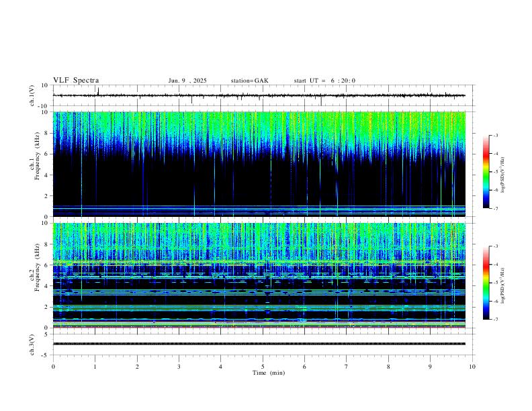
Task: Click the "-7" value on ch.2 colorbar
Action: [495, 320]
